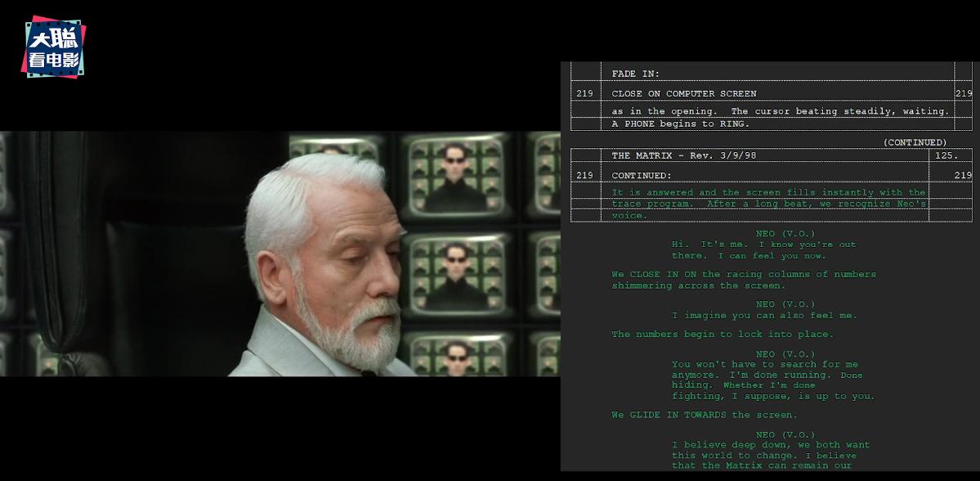Viewport: 980px width, 481px height.
Task: Select the 'CONTINUED:' label
Action: click(642, 175)
